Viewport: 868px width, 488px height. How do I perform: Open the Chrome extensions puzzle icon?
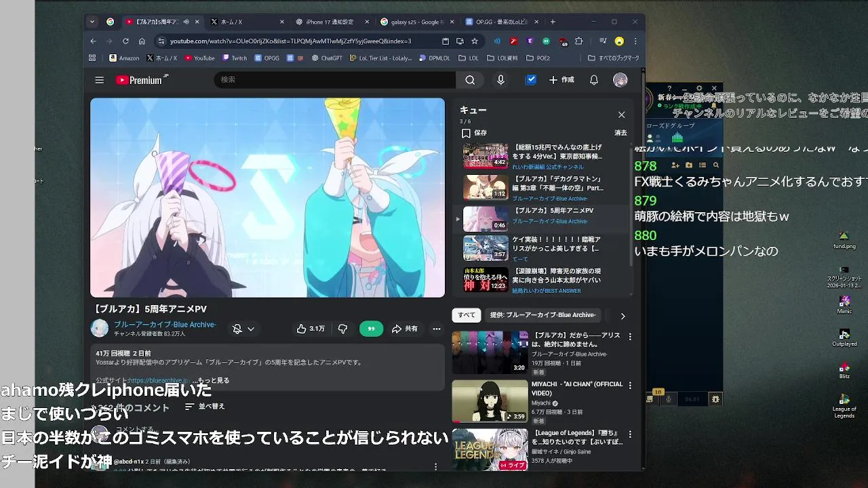point(578,41)
